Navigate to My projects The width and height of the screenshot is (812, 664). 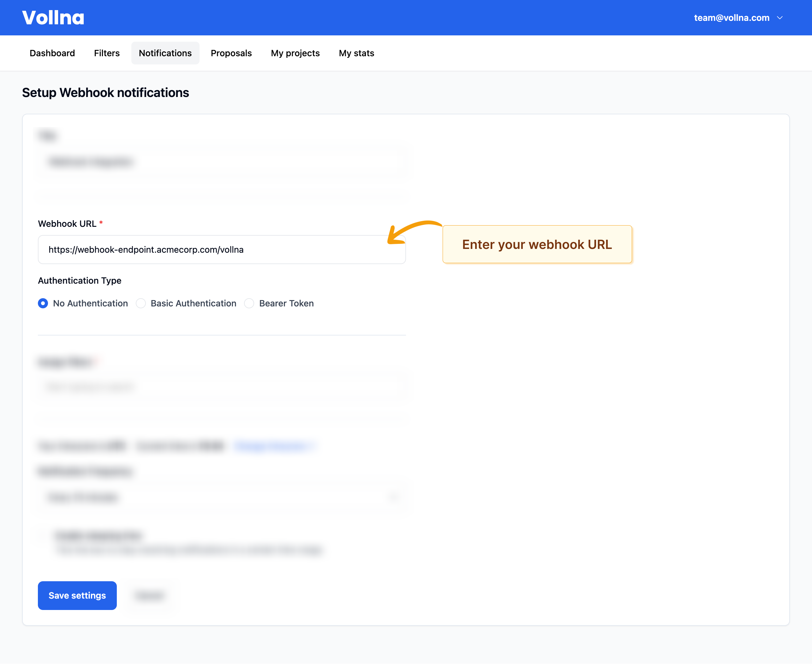click(x=295, y=53)
